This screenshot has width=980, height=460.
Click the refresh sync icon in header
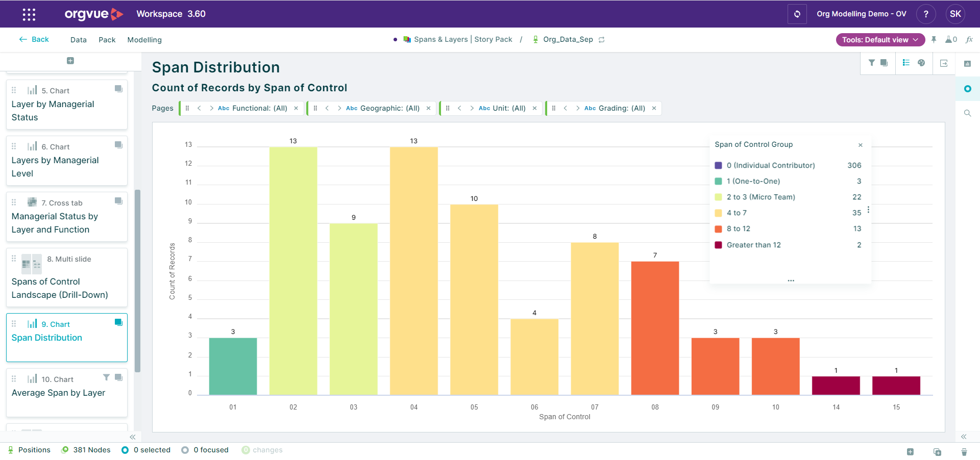point(797,14)
